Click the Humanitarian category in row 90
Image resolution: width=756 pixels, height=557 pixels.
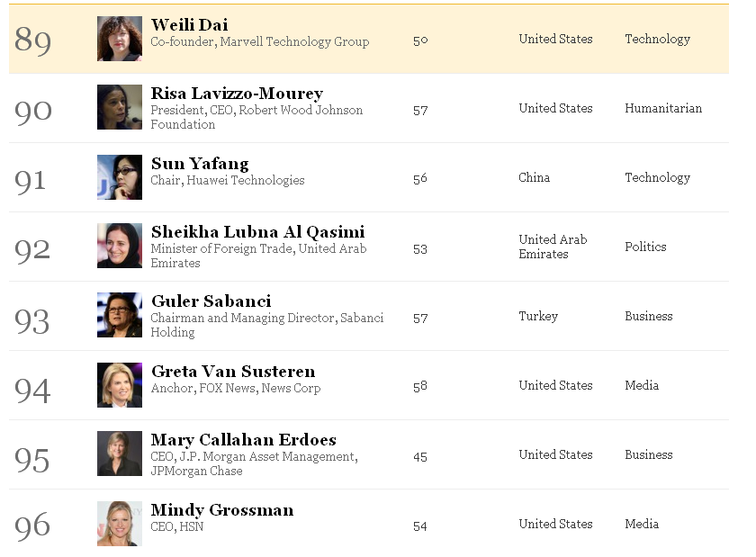click(x=663, y=108)
